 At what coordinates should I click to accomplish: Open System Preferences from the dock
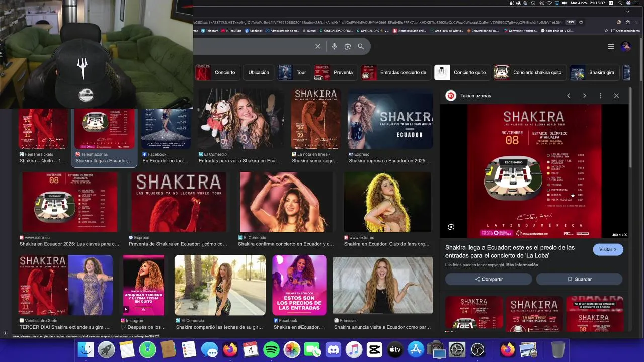click(457, 349)
